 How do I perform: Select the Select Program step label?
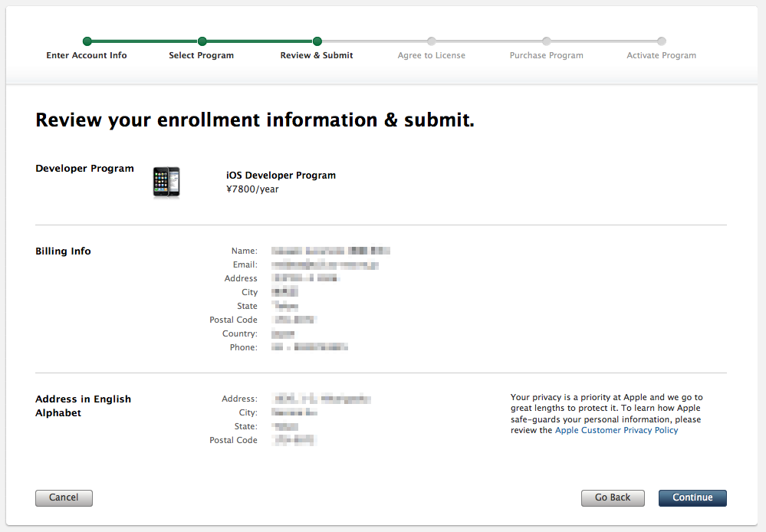[201, 55]
